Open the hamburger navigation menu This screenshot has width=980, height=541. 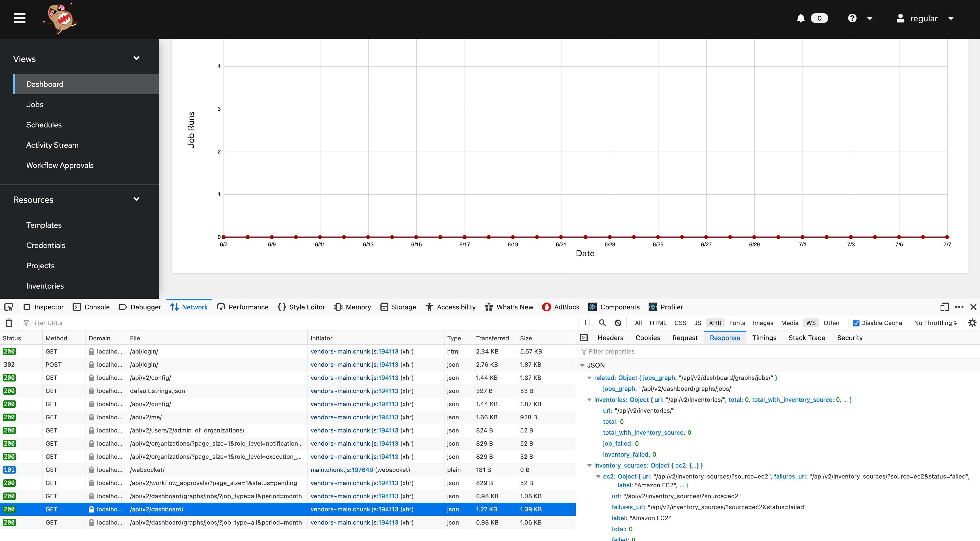coord(20,18)
